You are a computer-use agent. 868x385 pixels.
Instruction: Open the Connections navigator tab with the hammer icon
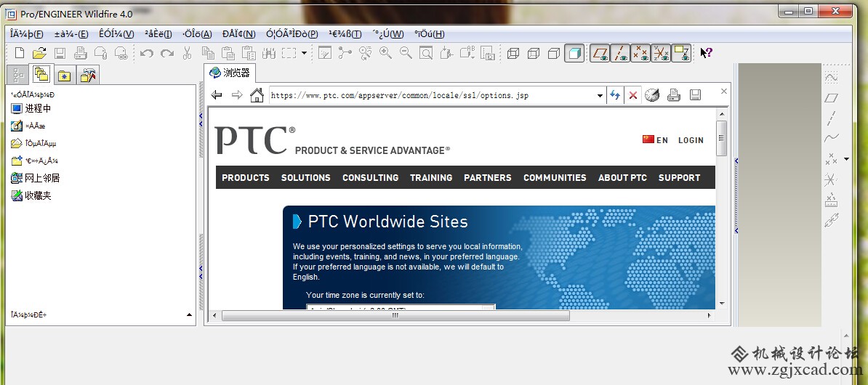[x=87, y=76]
